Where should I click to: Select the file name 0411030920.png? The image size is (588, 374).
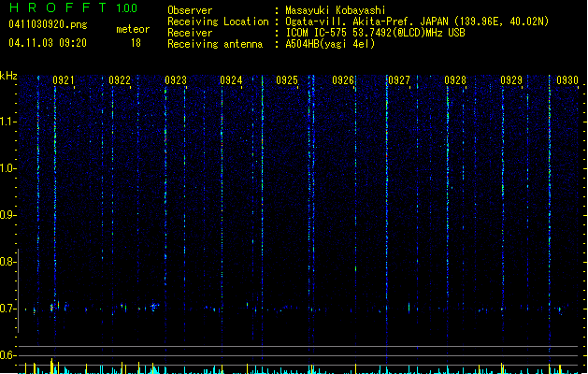click(x=48, y=24)
